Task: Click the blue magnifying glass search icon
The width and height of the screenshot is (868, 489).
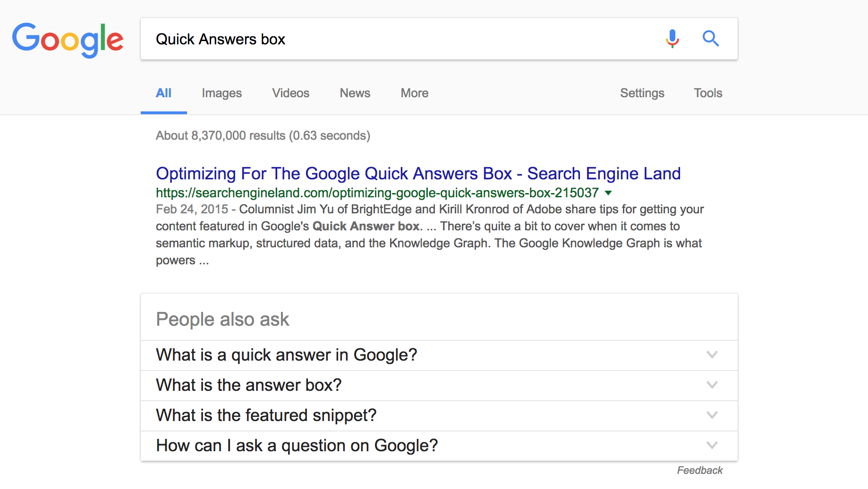Action: 710,38
